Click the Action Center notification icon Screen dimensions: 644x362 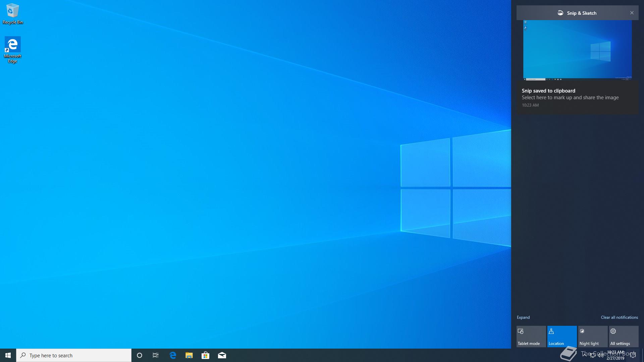click(x=633, y=355)
